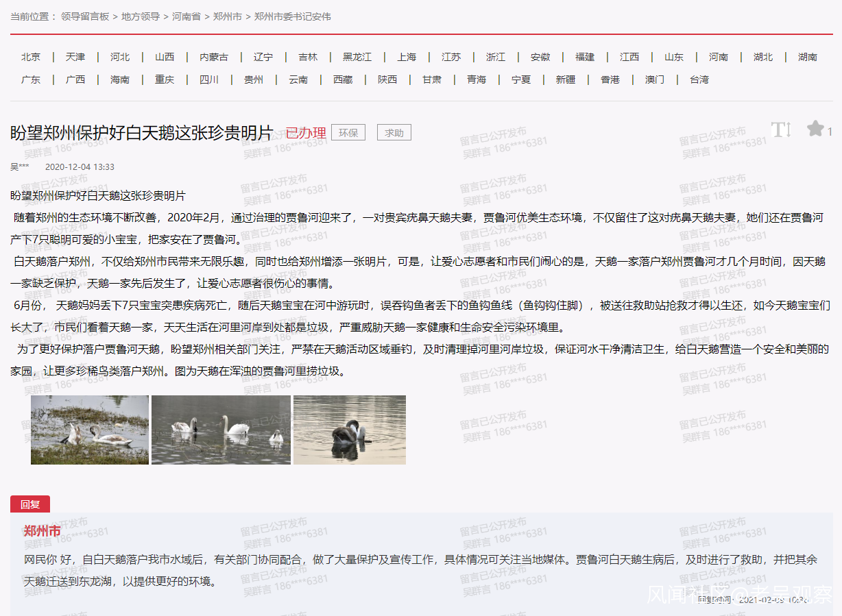
Task: Open the first swan photo on grass
Action: (90, 430)
